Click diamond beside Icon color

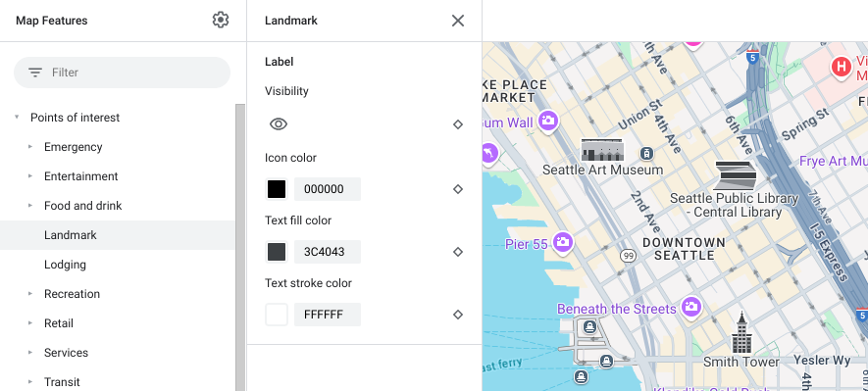pyautogui.click(x=458, y=189)
